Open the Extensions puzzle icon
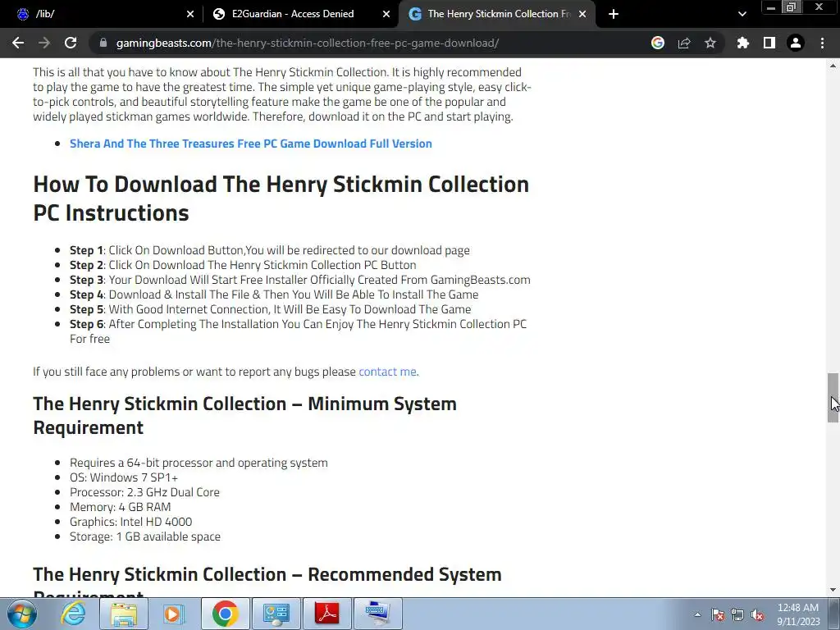The height and width of the screenshot is (630, 840). point(743,43)
